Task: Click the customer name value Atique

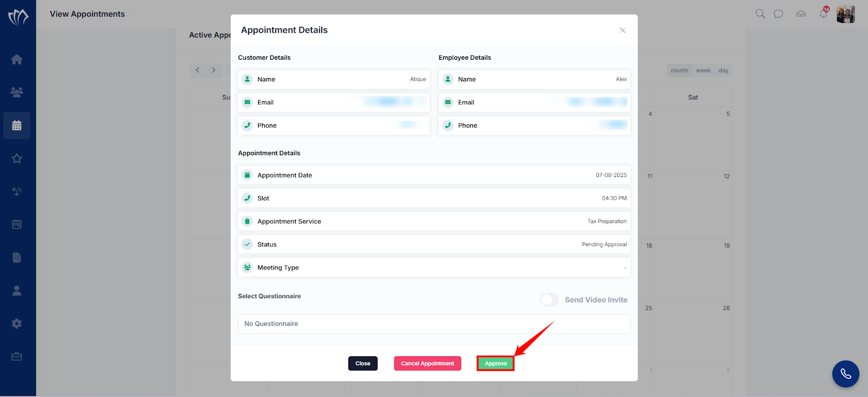Action: pos(418,79)
